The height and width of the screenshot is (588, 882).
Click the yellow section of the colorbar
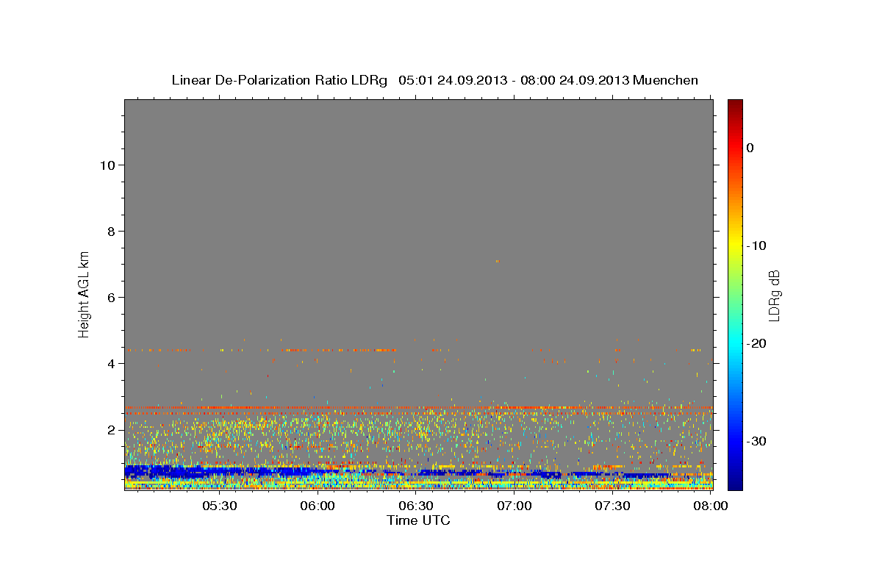pos(735,246)
